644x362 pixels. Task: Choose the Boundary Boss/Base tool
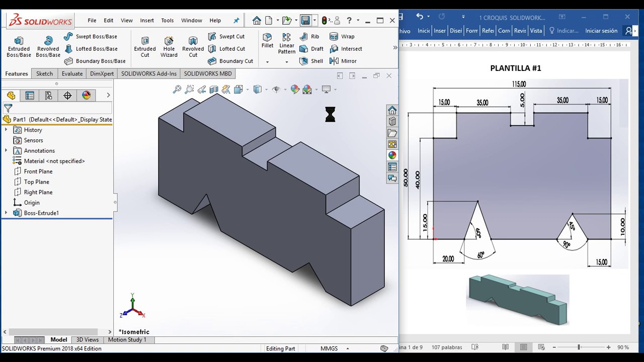[95, 61]
